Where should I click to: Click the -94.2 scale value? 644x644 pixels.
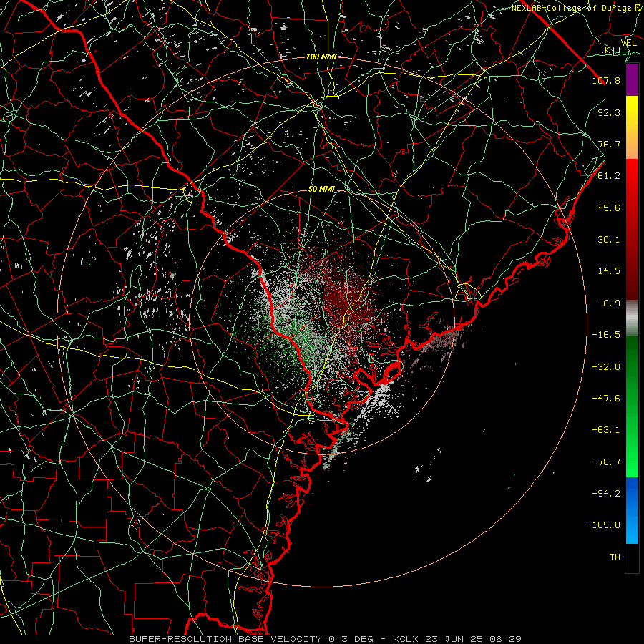606,493
